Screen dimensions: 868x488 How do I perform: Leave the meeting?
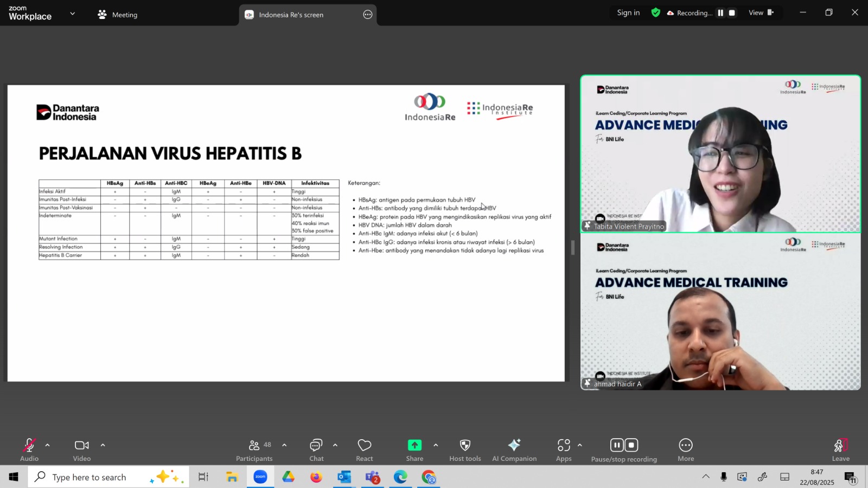click(x=840, y=450)
